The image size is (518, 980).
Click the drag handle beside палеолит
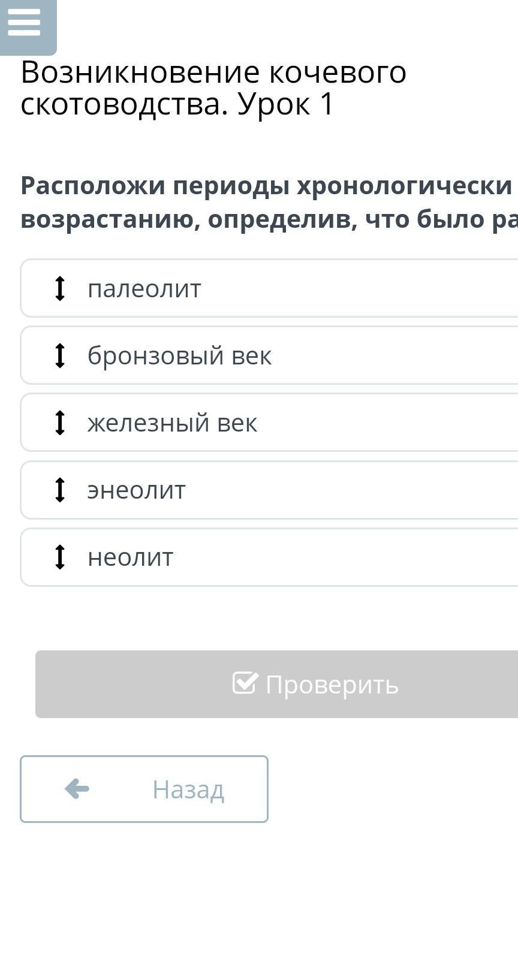point(59,288)
